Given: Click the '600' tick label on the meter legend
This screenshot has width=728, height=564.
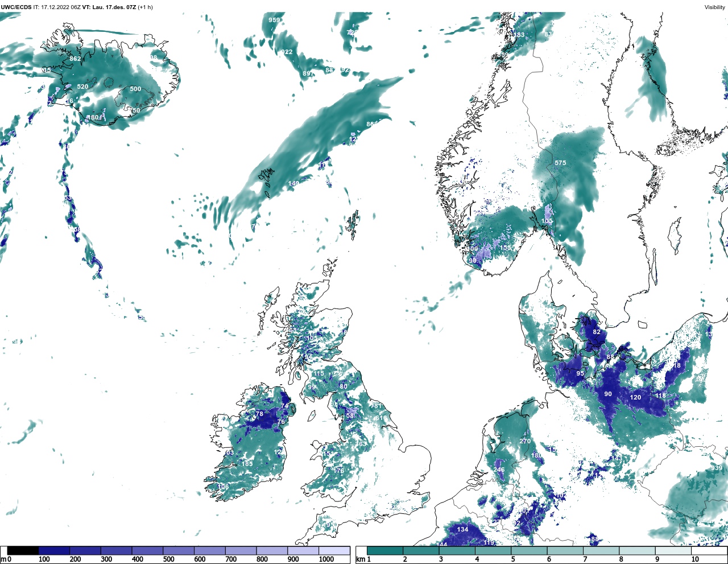Looking at the screenshot, I should click(200, 559).
